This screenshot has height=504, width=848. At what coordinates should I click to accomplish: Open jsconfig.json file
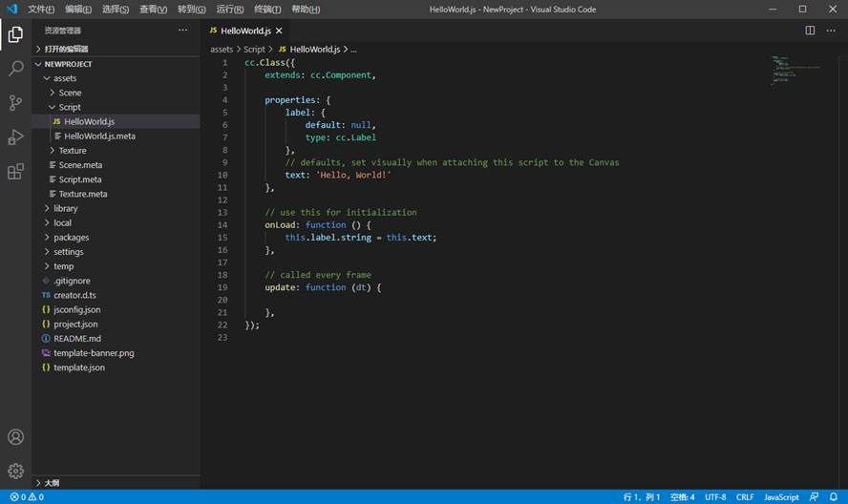[x=116, y=310]
